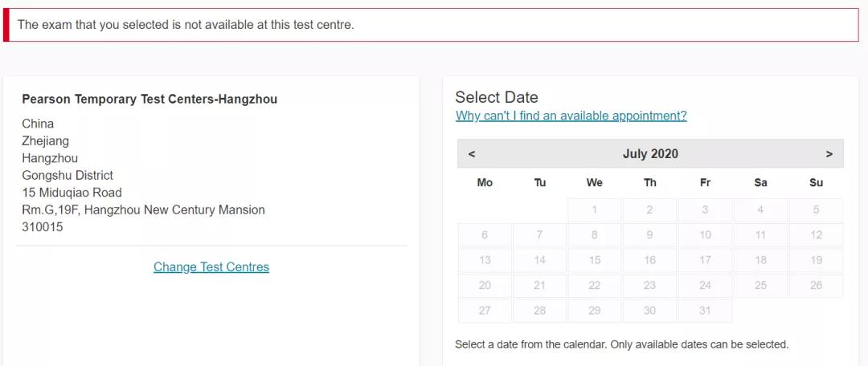This screenshot has width=868, height=366.
Task: Pick July 18 calendar date
Action: point(760,260)
